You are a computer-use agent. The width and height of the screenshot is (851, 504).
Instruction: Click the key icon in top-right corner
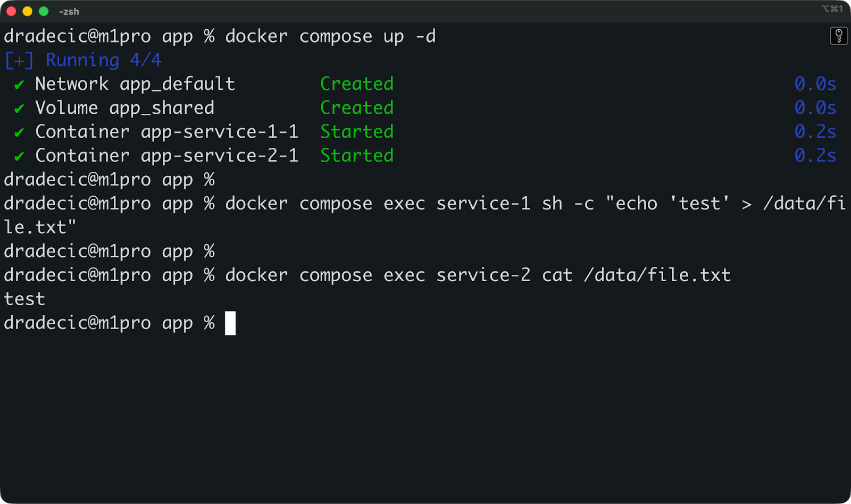click(839, 36)
